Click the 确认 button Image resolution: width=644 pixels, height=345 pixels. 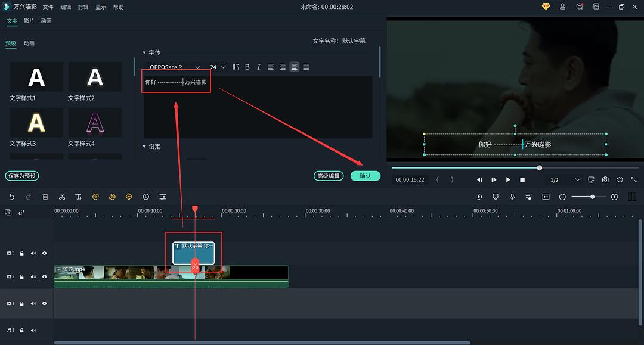(x=366, y=176)
